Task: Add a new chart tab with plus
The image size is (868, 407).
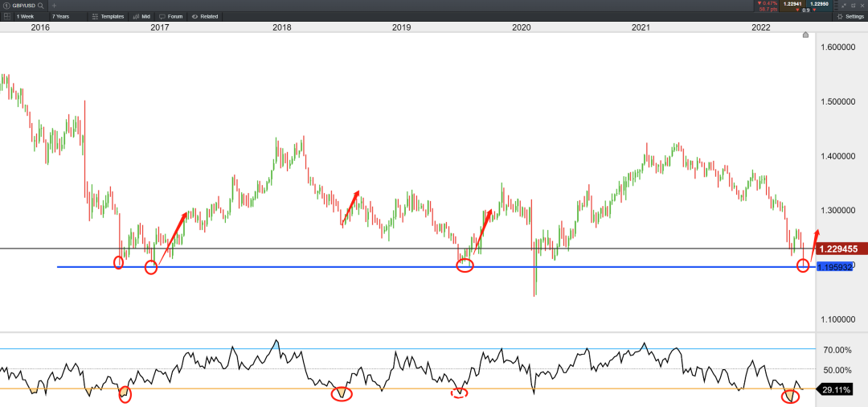Action: [x=55, y=5]
